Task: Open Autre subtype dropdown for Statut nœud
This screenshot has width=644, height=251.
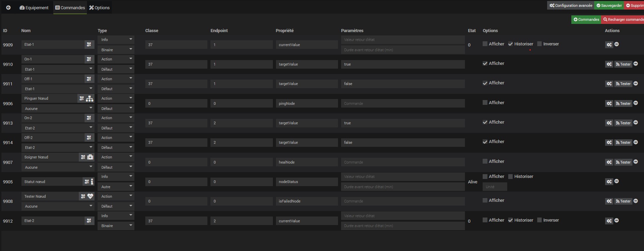Action: click(x=116, y=187)
